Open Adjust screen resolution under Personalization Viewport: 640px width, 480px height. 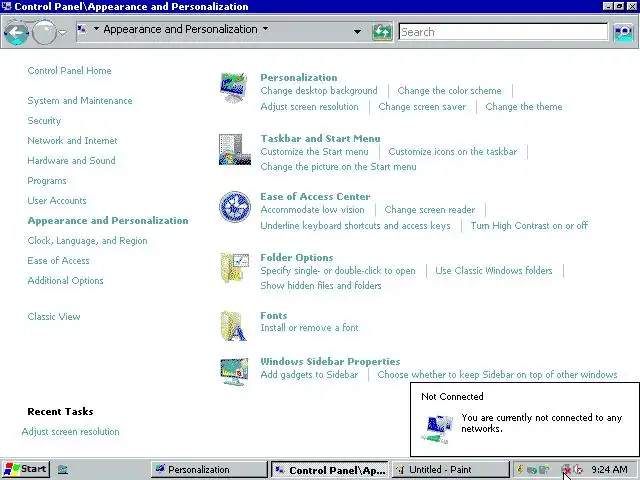(x=309, y=107)
